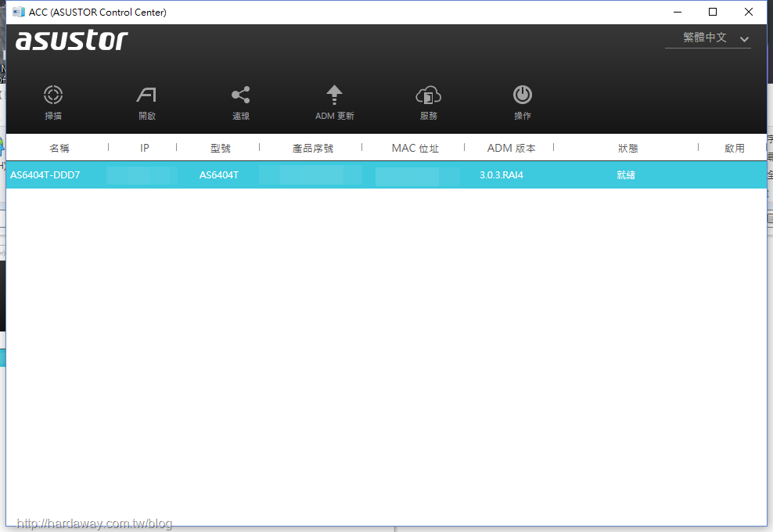Click the 啟用 column header

(x=735, y=148)
